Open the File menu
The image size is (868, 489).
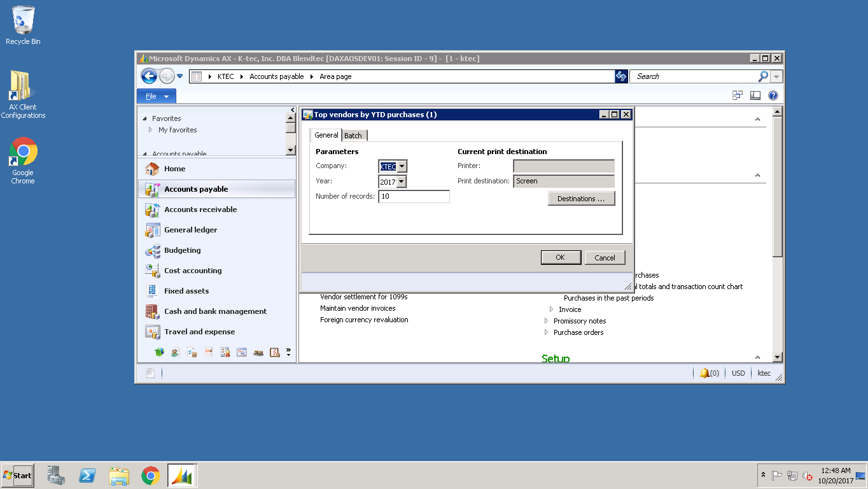click(x=157, y=96)
